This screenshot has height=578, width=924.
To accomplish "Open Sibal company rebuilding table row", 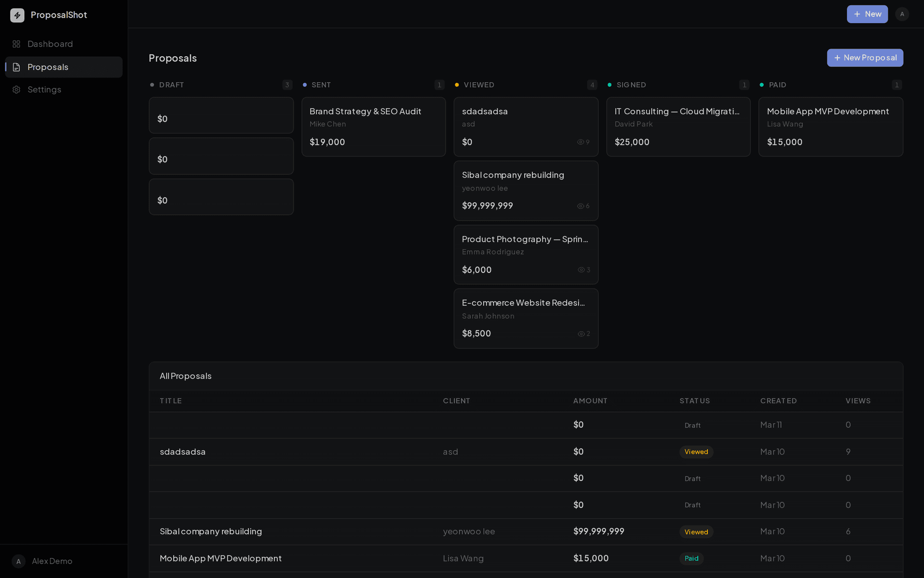I will tap(211, 531).
